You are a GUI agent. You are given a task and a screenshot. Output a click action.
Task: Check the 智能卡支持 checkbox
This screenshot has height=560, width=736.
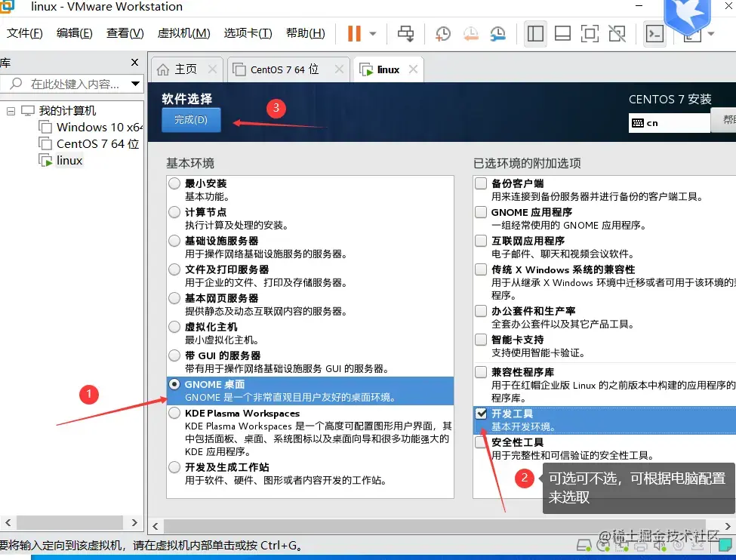pyautogui.click(x=481, y=340)
